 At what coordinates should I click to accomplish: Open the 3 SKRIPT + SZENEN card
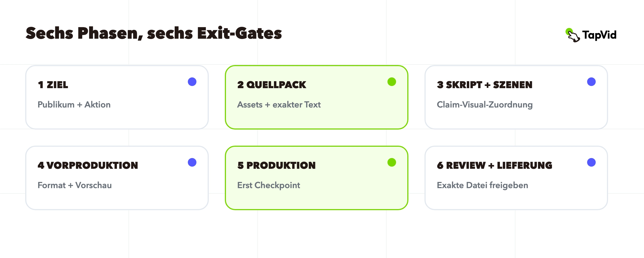tap(516, 97)
